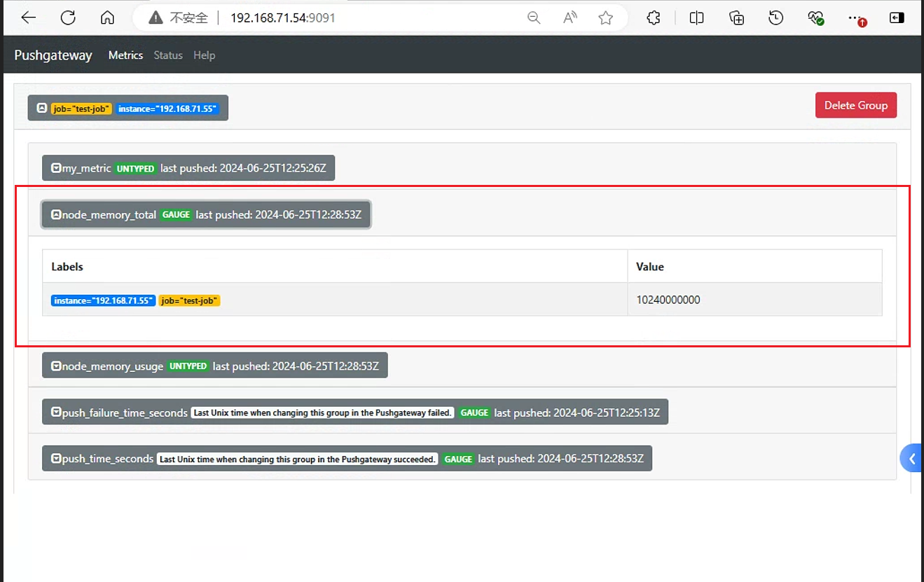
Task: Click the address bar showing 192.168.71.54:9091
Action: point(350,18)
